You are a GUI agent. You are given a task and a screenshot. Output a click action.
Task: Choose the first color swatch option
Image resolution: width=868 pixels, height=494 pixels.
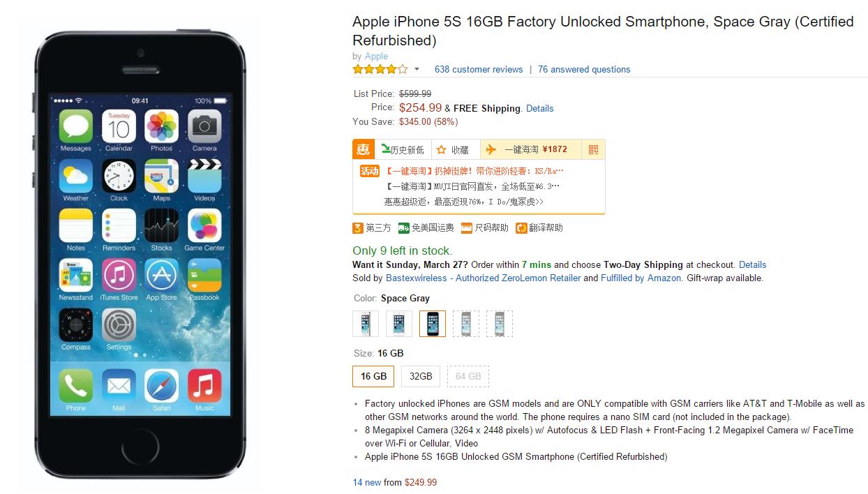pyautogui.click(x=366, y=324)
